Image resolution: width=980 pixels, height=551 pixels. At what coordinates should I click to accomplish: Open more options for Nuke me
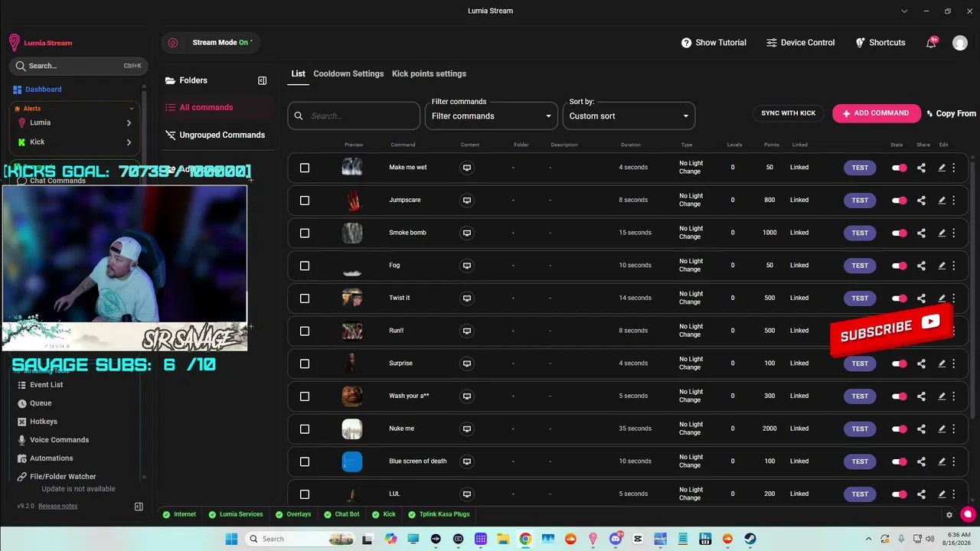(x=953, y=429)
